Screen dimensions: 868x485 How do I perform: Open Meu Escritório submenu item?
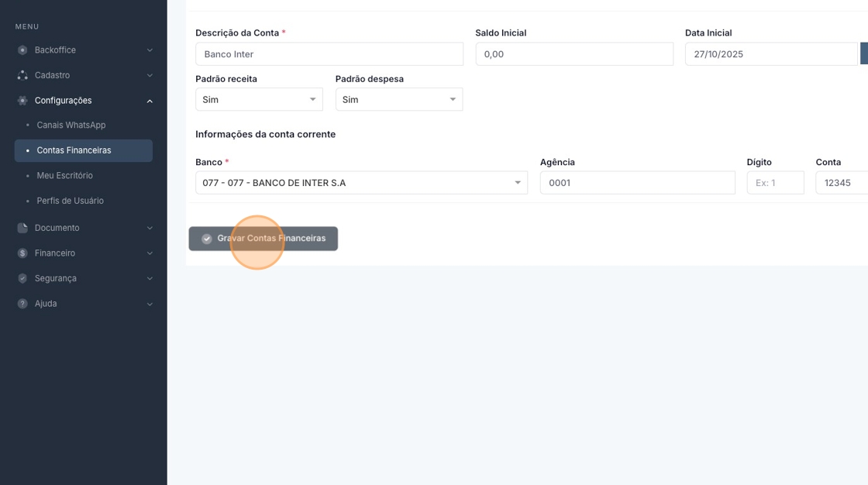65,176
